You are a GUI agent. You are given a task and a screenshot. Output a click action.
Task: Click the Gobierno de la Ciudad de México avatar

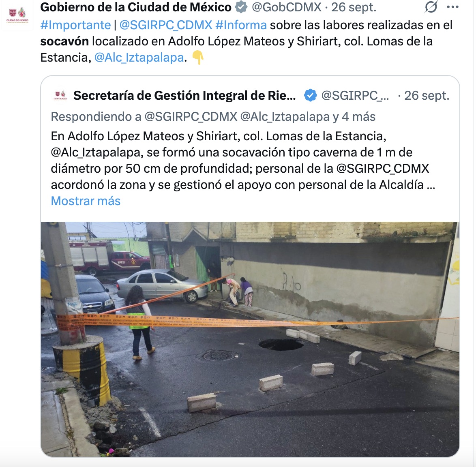[17, 15]
